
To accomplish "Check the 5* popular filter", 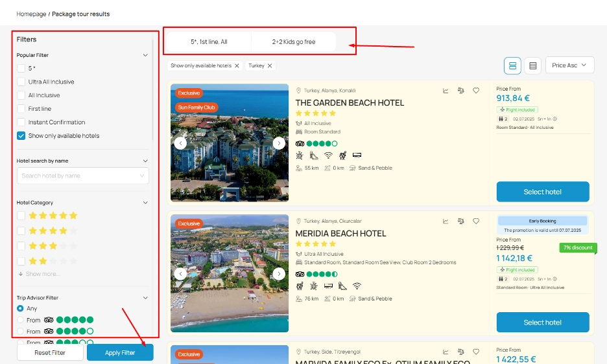I will 21,69.
